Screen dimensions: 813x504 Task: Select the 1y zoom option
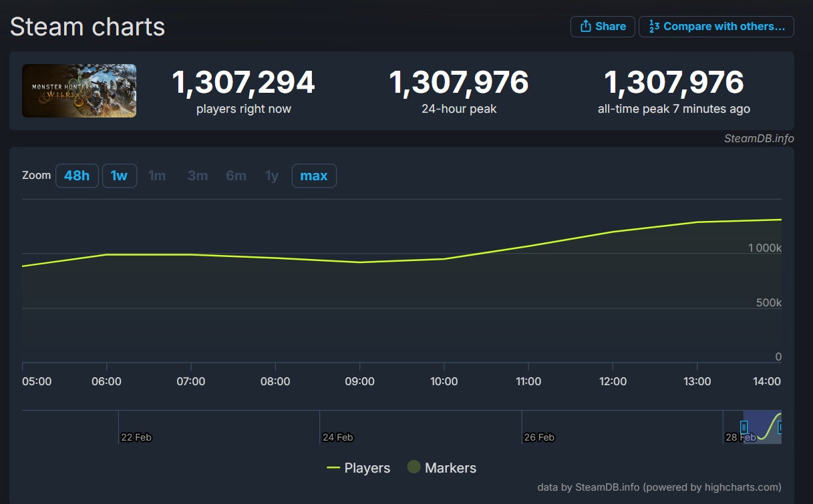coord(272,176)
